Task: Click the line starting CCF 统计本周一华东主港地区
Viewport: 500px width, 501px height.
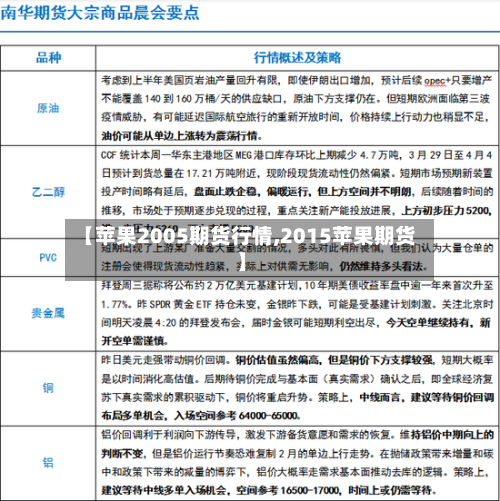Action: tap(297, 155)
